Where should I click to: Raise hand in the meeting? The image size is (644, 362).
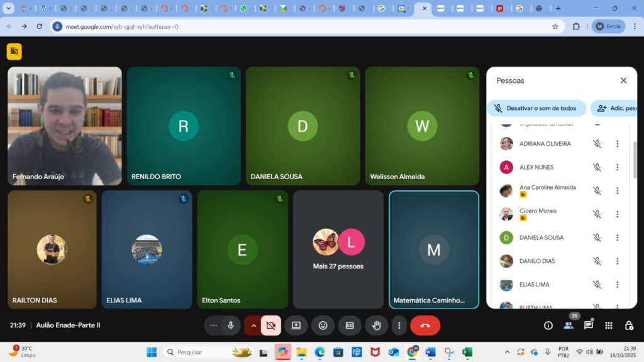376,326
